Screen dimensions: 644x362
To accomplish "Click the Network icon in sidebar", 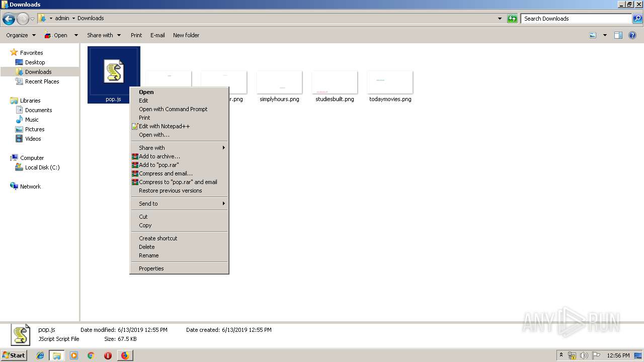I will [x=14, y=187].
